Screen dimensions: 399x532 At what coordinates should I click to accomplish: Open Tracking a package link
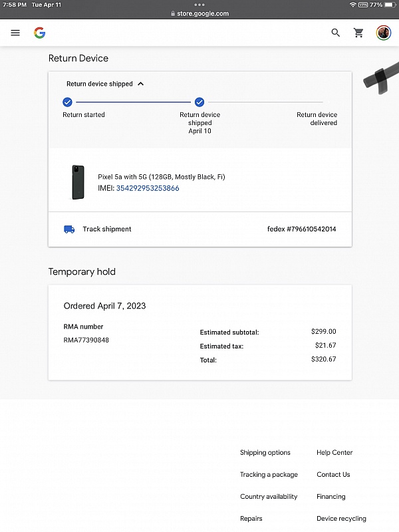(x=269, y=475)
